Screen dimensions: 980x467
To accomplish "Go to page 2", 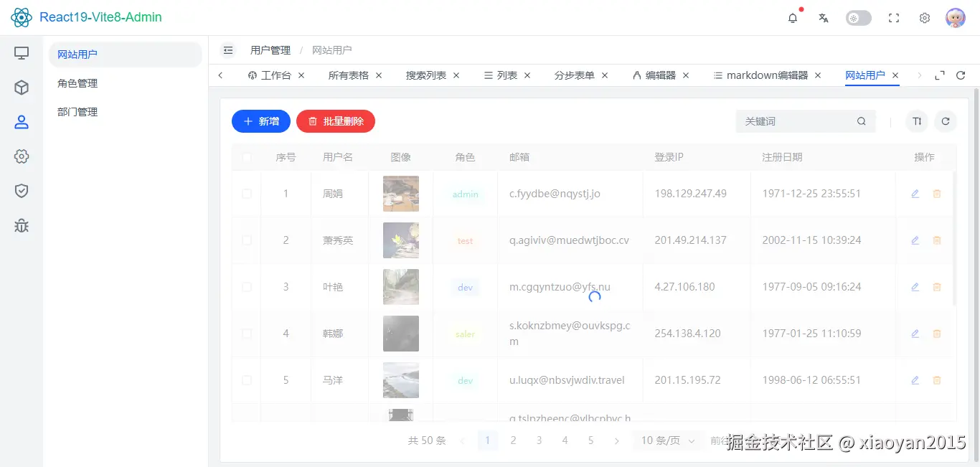I will click(514, 440).
